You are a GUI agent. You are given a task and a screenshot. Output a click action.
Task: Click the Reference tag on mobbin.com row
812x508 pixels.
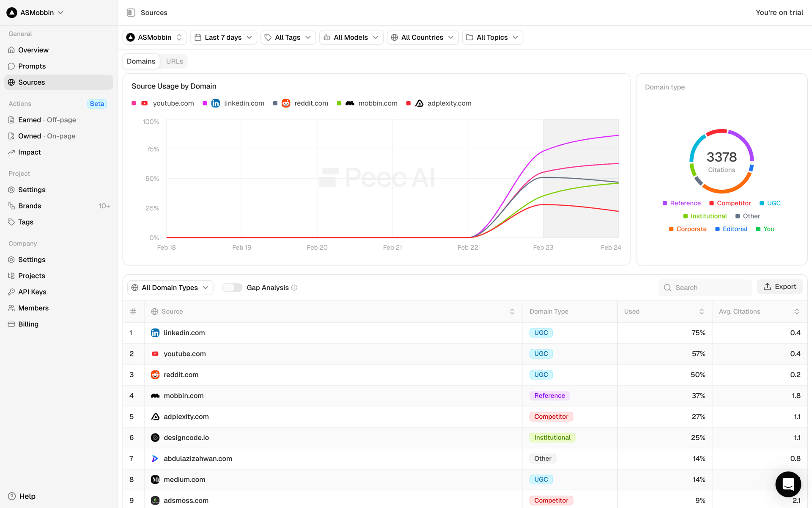549,395
